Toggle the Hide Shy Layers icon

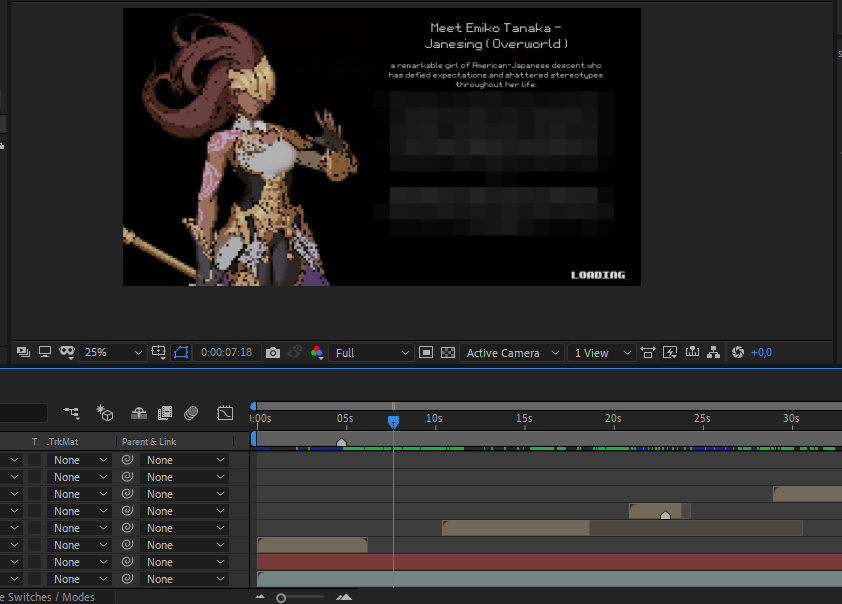[x=139, y=413]
